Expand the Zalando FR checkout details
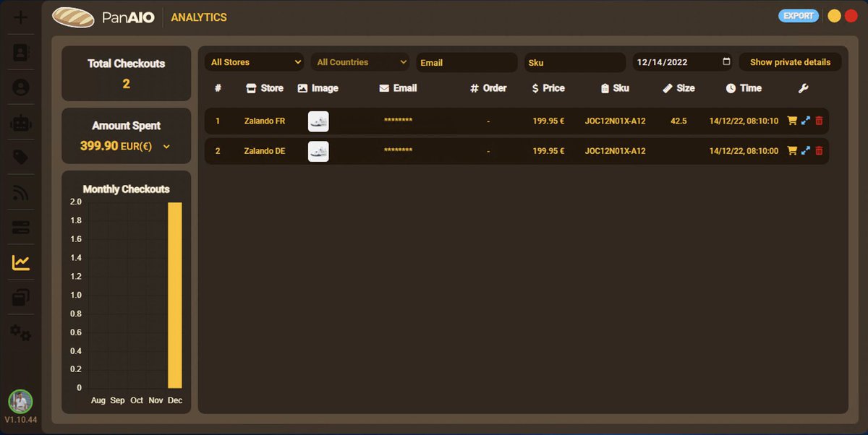Viewport: 868px width, 435px height. (806, 121)
